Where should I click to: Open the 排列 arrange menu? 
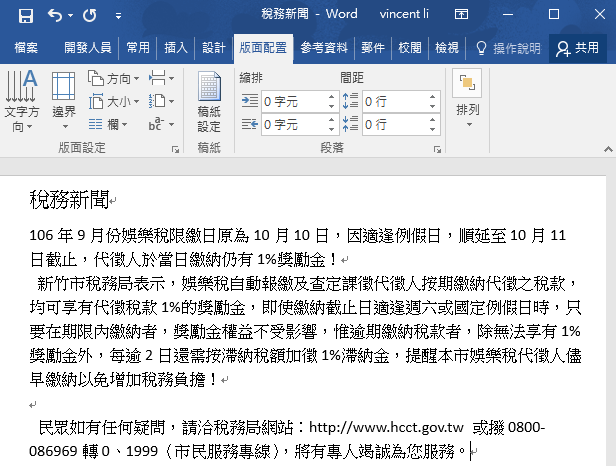tap(468, 99)
